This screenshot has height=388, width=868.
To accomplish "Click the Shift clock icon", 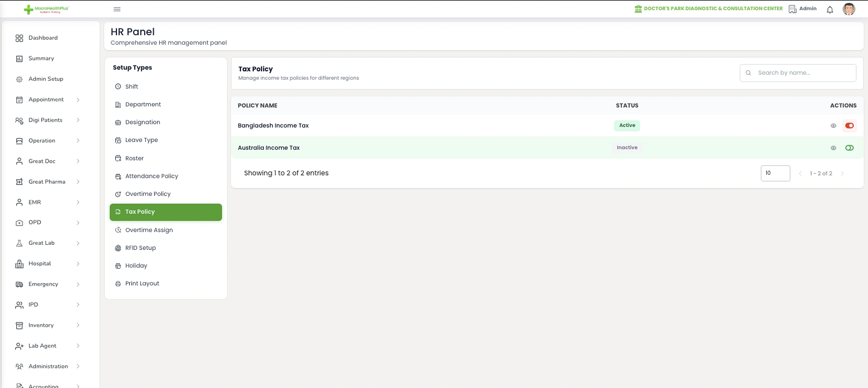I will click(118, 86).
